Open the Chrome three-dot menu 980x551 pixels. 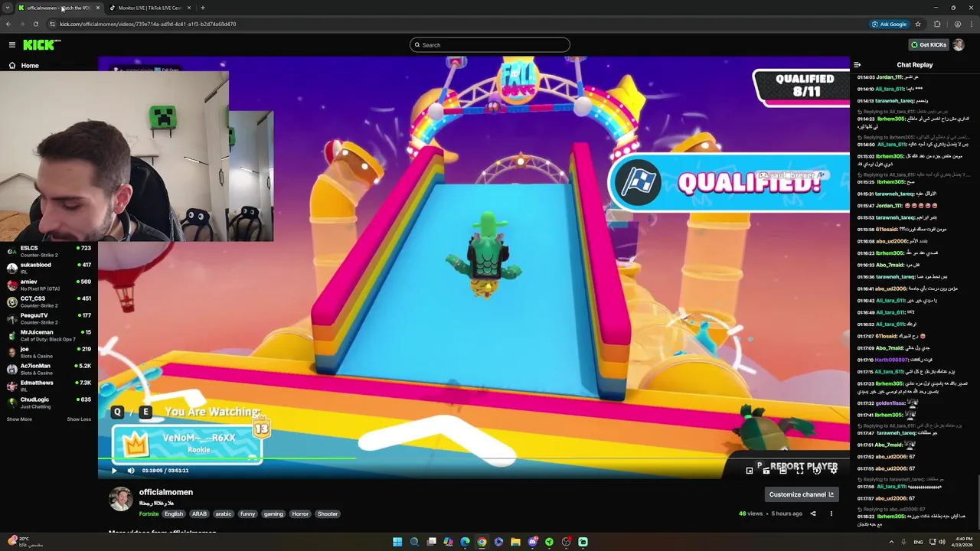pos(971,24)
